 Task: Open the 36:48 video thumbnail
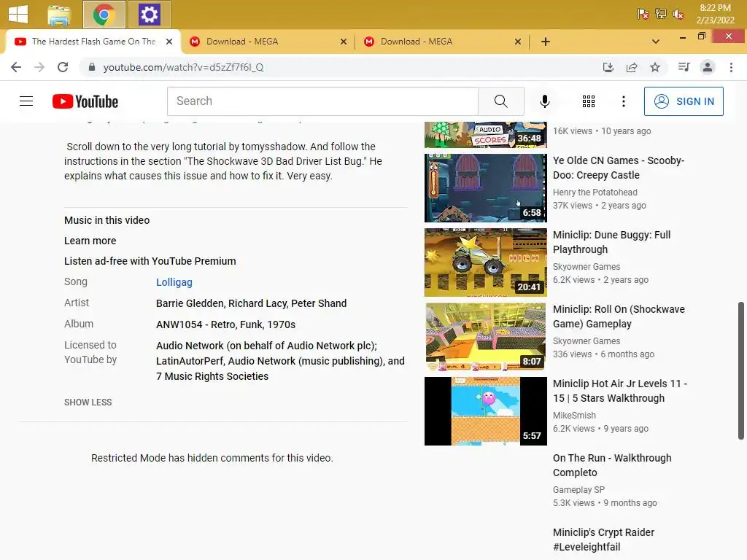click(485, 135)
